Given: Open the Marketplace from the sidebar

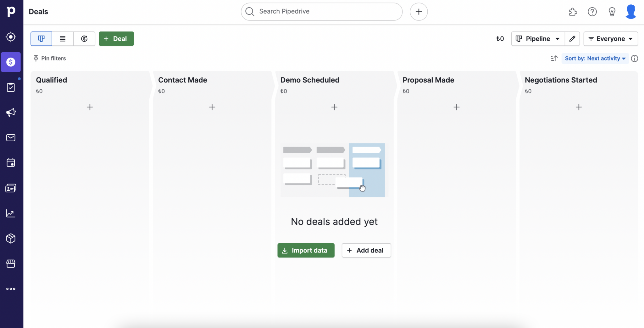Looking at the screenshot, I should pos(11,264).
